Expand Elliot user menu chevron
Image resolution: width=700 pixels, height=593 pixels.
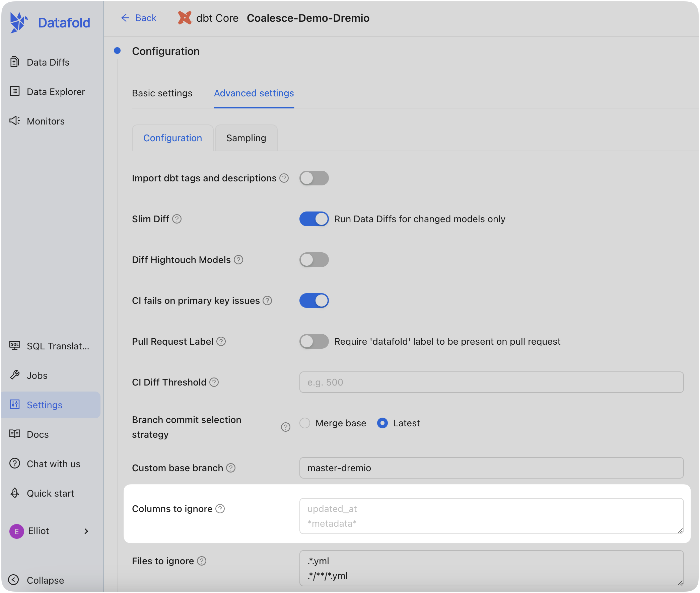(x=86, y=531)
